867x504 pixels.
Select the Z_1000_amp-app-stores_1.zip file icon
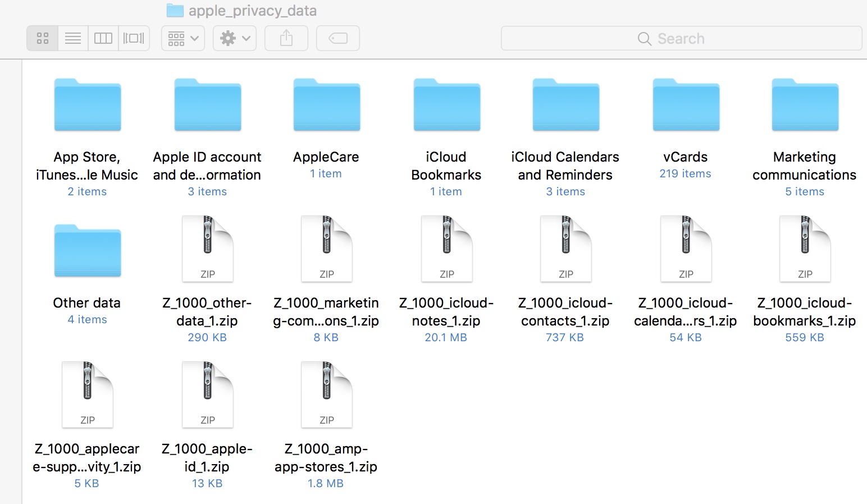[327, 395]
